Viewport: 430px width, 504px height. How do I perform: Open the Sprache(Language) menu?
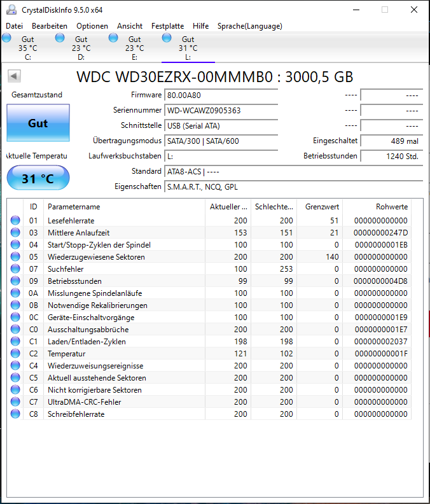pos(250,26)
